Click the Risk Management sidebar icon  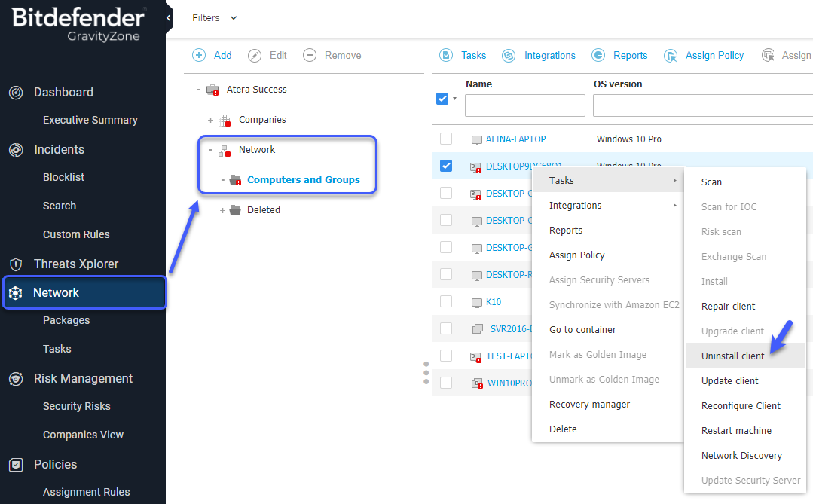click(x=16, y=379)
